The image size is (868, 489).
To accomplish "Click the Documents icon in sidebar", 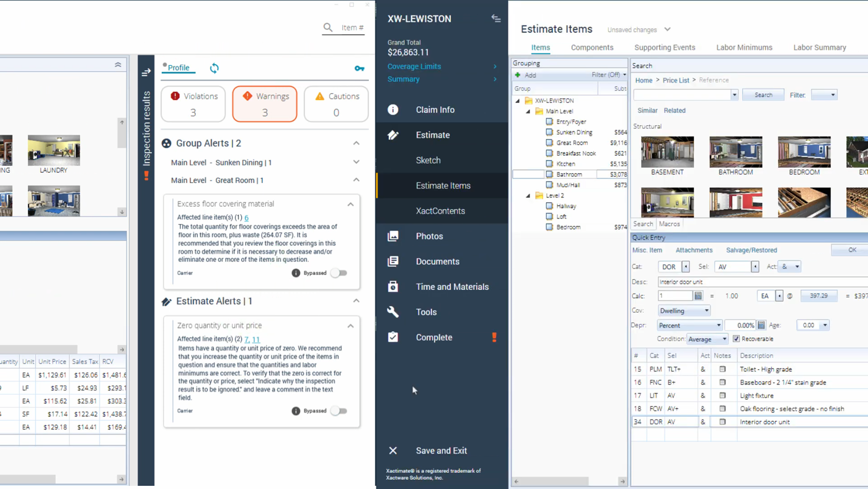I will 393,262.
